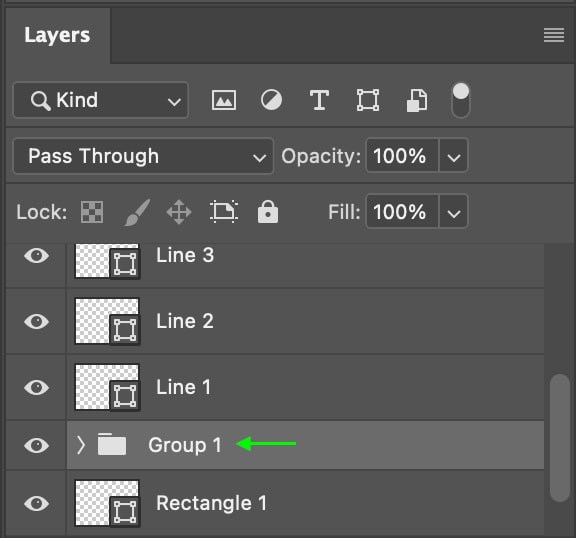The height and width of the screenshot is (538, 576).
Task: Hide the Line 2 layer
Action: (x=36, y=321)
